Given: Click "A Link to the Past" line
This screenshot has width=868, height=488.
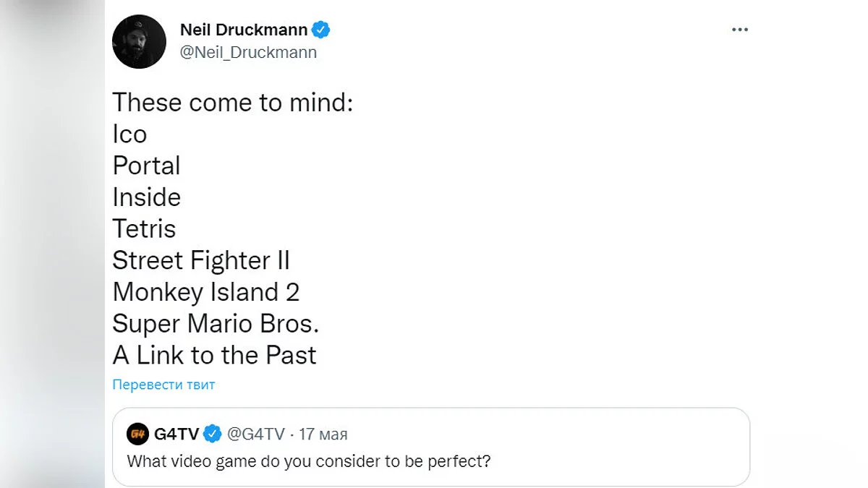Looking at the screenshot, I should 214,355.
